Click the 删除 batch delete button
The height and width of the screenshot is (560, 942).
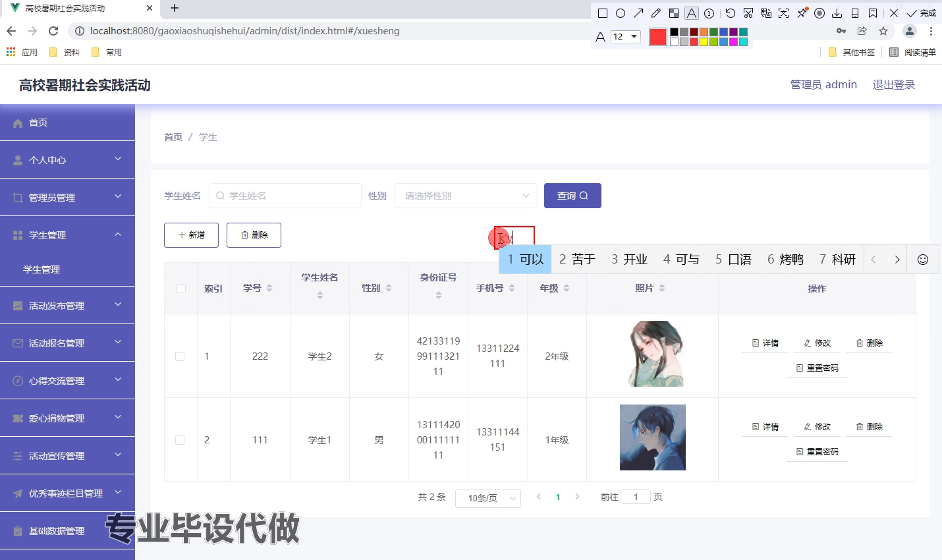tap(254, 235)
